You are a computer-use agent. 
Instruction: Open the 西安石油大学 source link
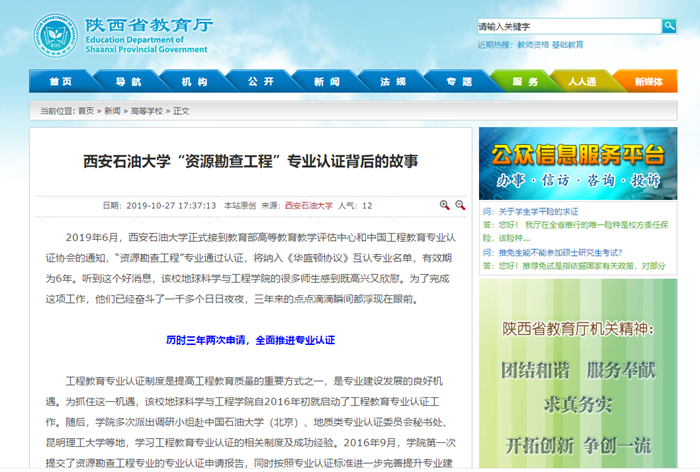pyautogui.click(x=308, y=205)
